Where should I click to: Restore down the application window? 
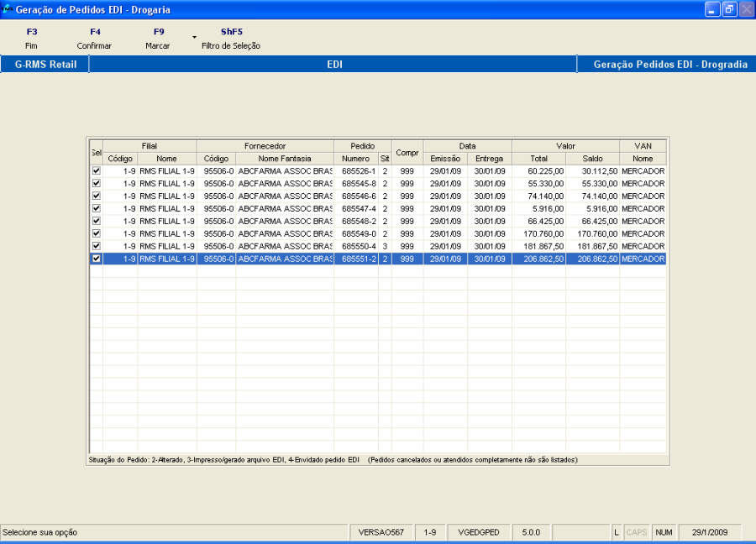click(x=729, y=9)
